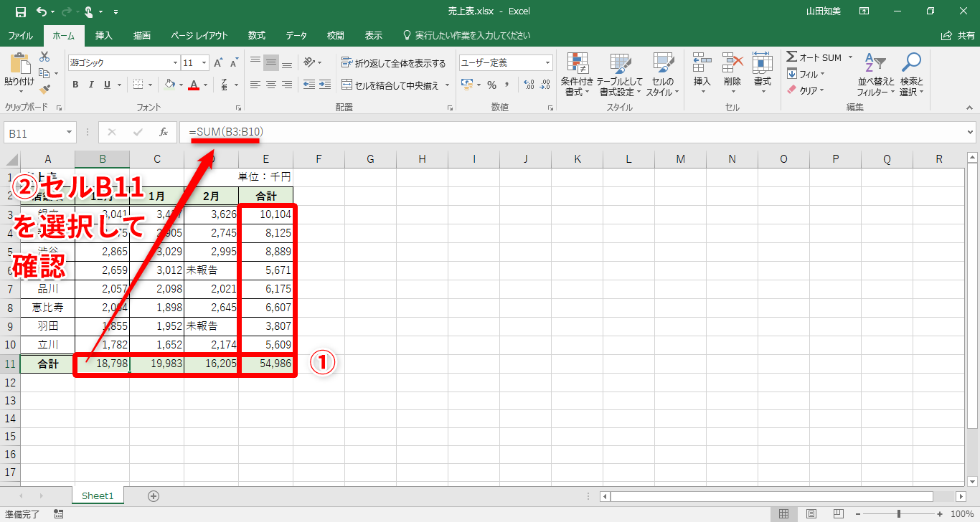This screenshot has width=980, height=522.
Task: Click the Paste clipboard icon
Action: [x=19, y=63]
